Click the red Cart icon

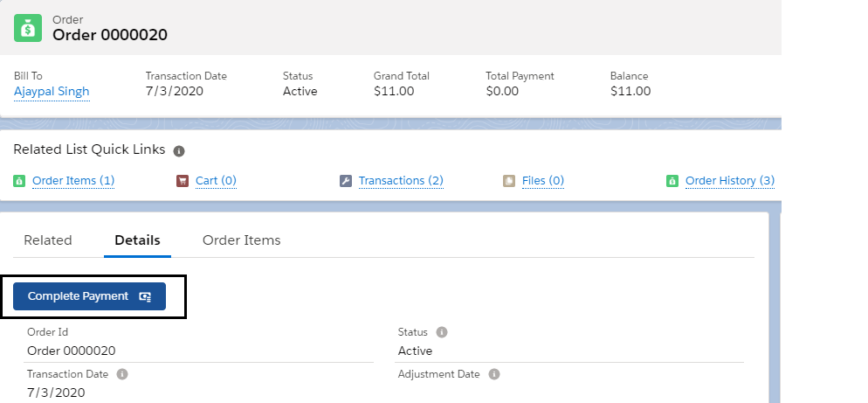(x=183, y=181)
